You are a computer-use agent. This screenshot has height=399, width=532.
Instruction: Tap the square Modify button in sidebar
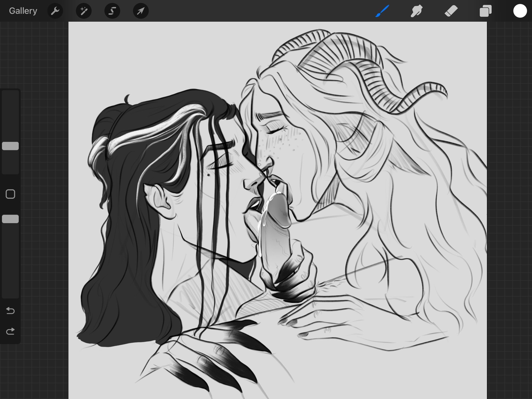tap(10, 194)
